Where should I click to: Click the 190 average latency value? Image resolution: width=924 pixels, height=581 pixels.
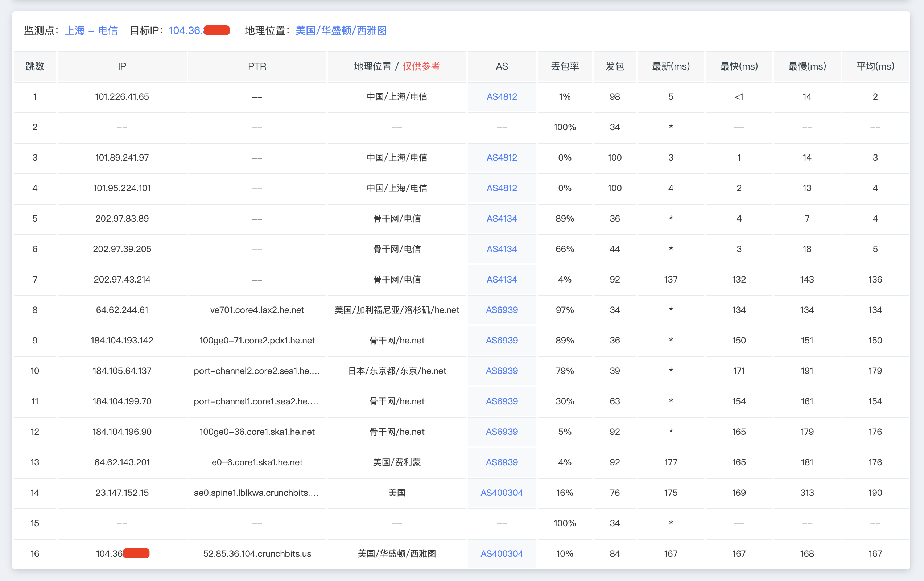pos(875,493)
